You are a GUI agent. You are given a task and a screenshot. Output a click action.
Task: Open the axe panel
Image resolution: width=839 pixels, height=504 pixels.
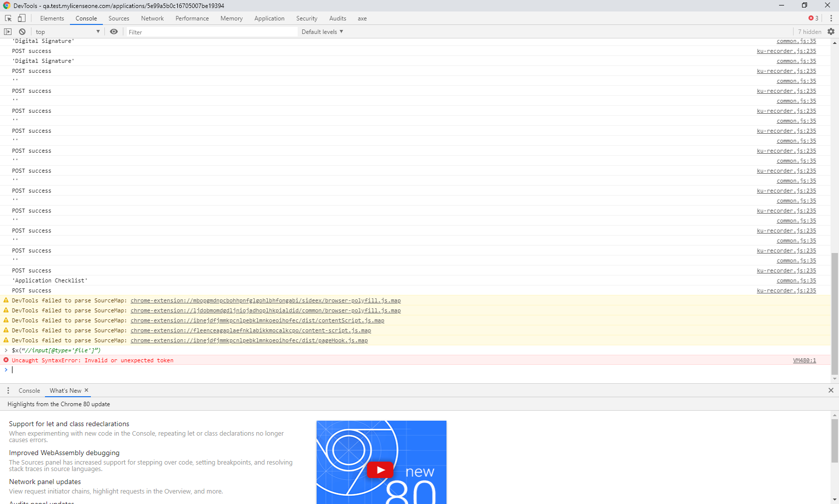[x=362, y=18]
